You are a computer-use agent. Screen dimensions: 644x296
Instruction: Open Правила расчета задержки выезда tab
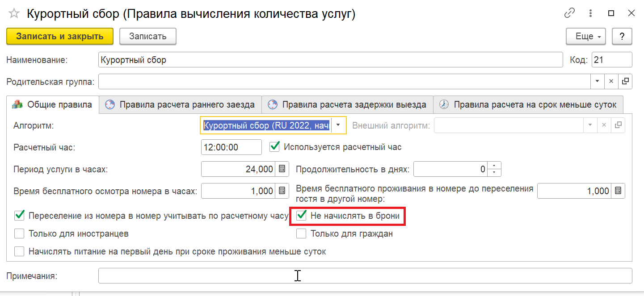[x=347, y=105]
